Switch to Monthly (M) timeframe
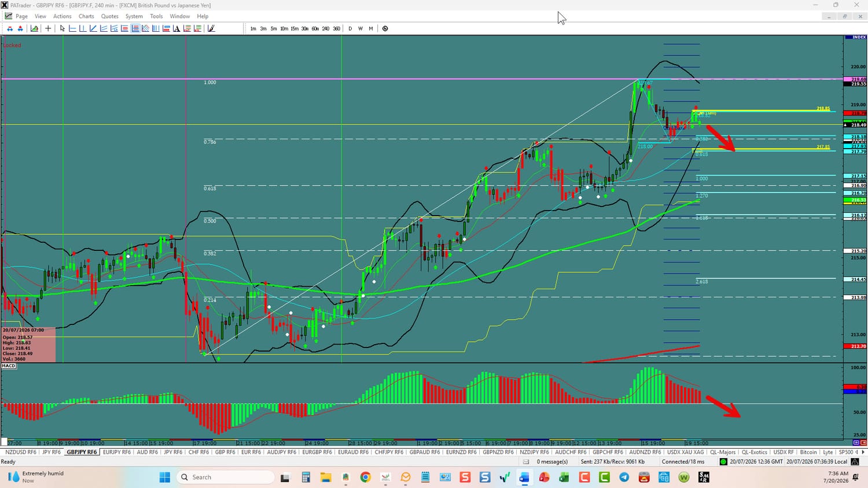868x488 pixels. (x=371, y=28)
